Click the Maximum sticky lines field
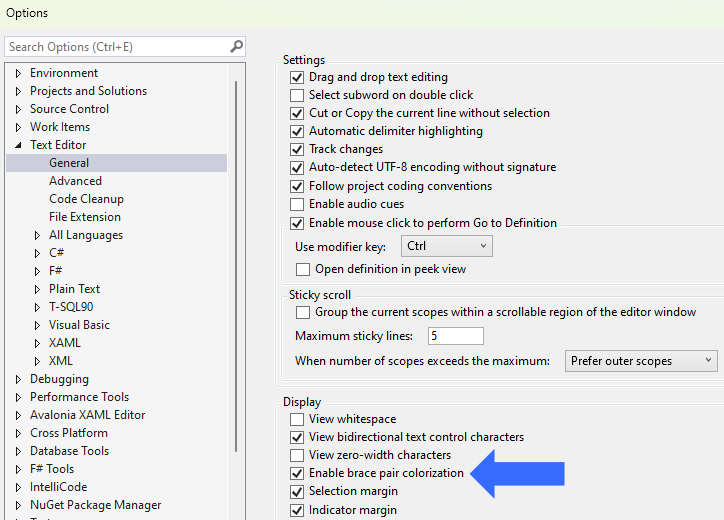The height and width of the screenshot is (520, 724). pos(456,336)
